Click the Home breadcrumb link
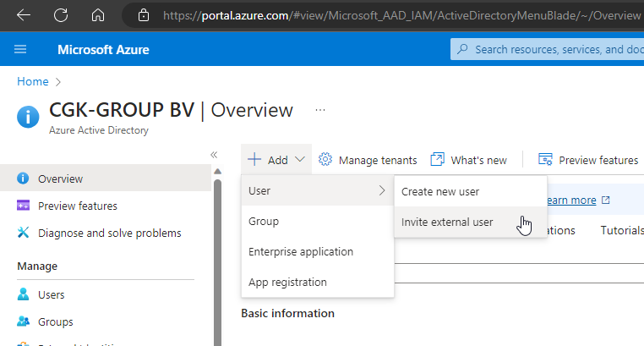Screen dimensions: 644x346 33,81
